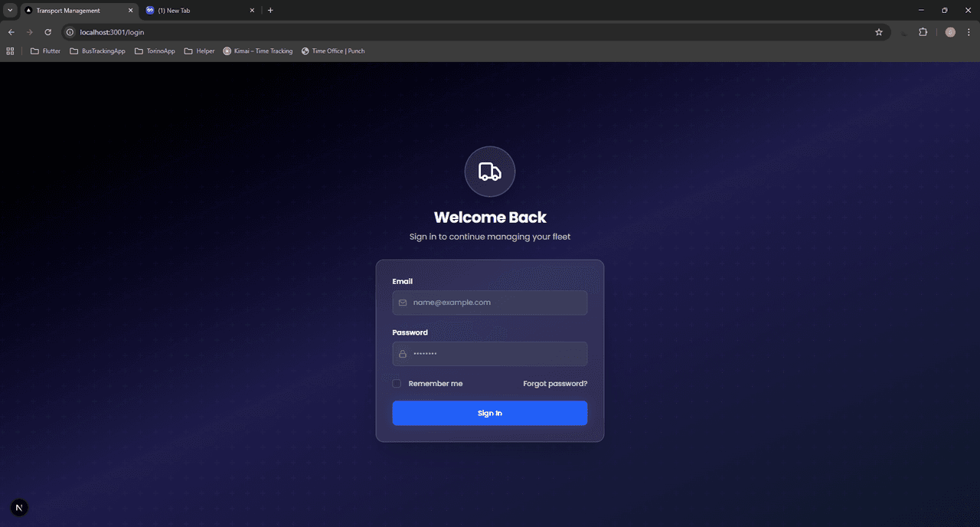Reload the page with the refresh icon
The image size is (980, 527).
(x=47, y=32)
